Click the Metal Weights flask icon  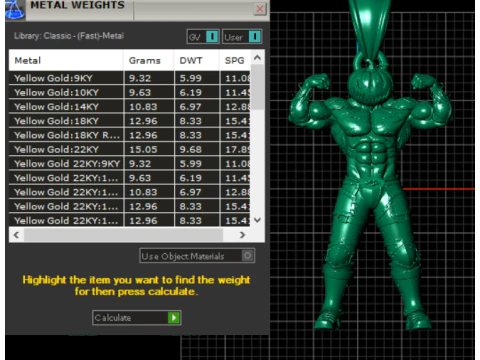[15, 9]
